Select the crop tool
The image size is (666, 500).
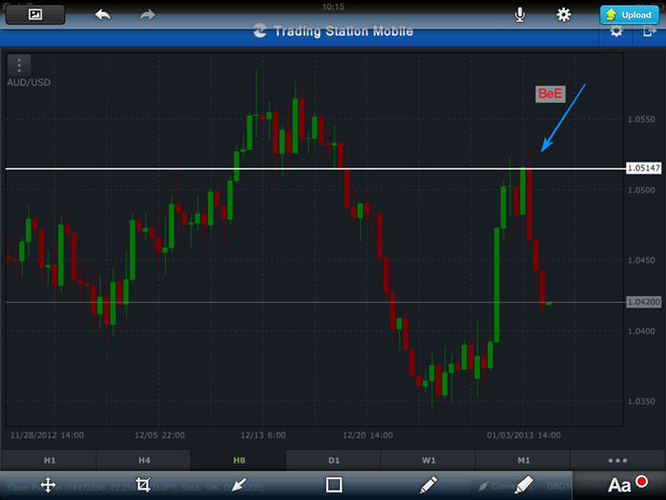143,485
